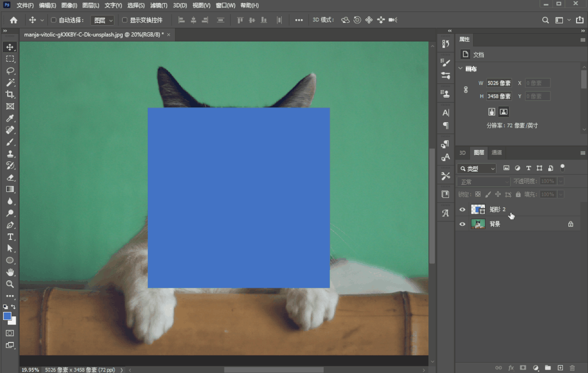The height and width of the screenshot is (373, 588).
Task: Switch to the 3D panel tab
Action: [x=462, y=153]
